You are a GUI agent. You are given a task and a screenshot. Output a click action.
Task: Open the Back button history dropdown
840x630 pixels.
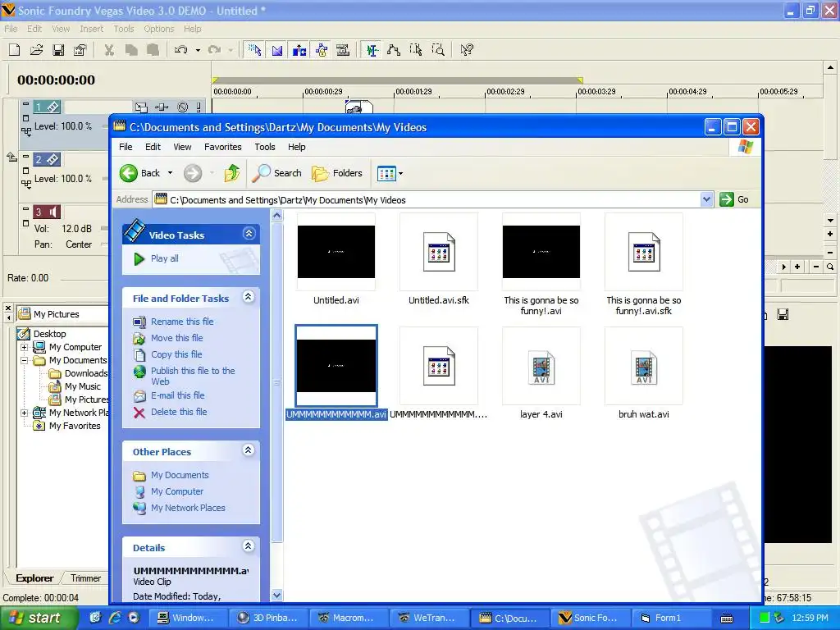tap(170, 173)
